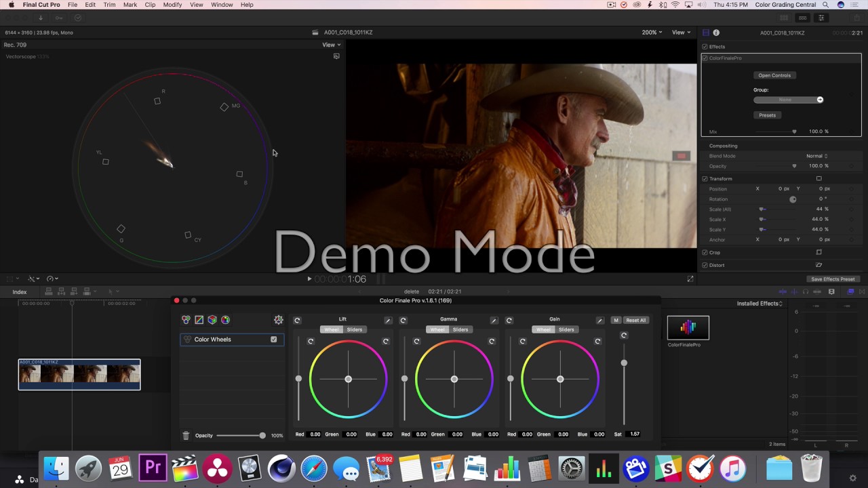The image size is (868, 488).
Task: Click Save Effects Preset button
Action: click(833, 279)
